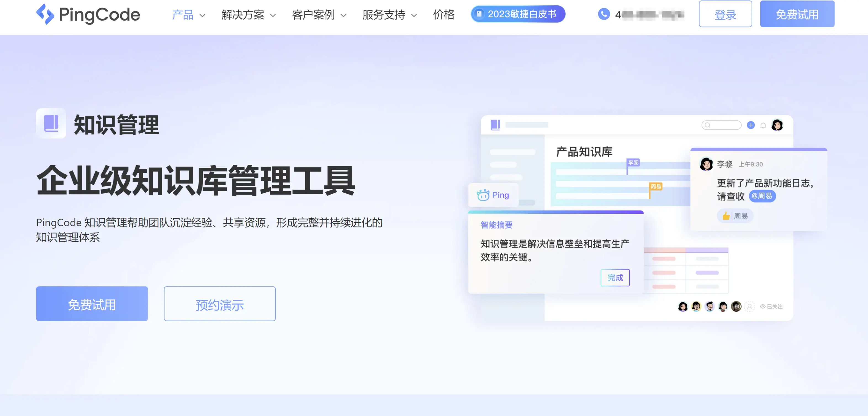Expand the 客户案例 dropdown chevron
The width and height of the screenshot is (868, 416).
(344, 15)
